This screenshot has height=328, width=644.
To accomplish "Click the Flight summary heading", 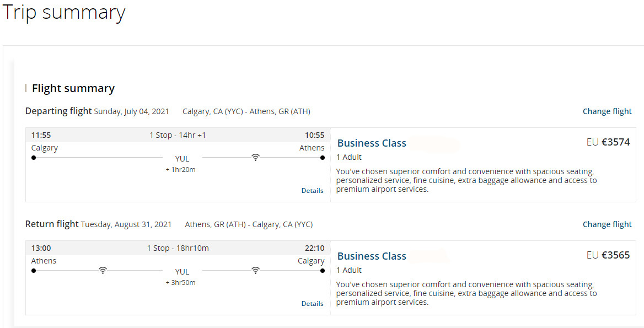I will coord(73,88).
